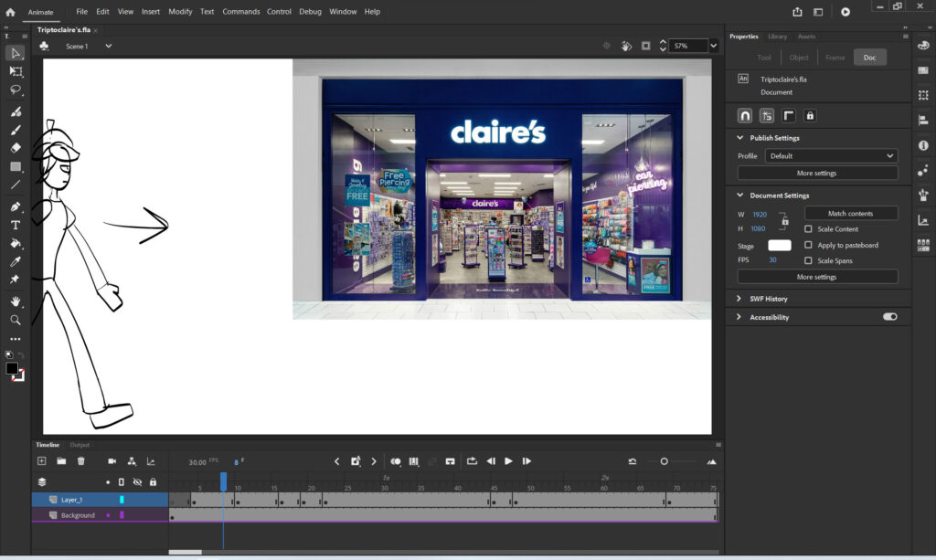Toggle lock all layers icon
The width and height of the screenshot is (936, 560).
(x=153, y=481)
